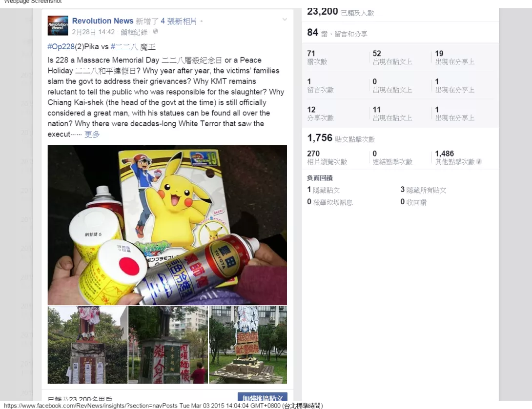Click the 加強推廣貼文 boost post button

(x=263, y=397)
